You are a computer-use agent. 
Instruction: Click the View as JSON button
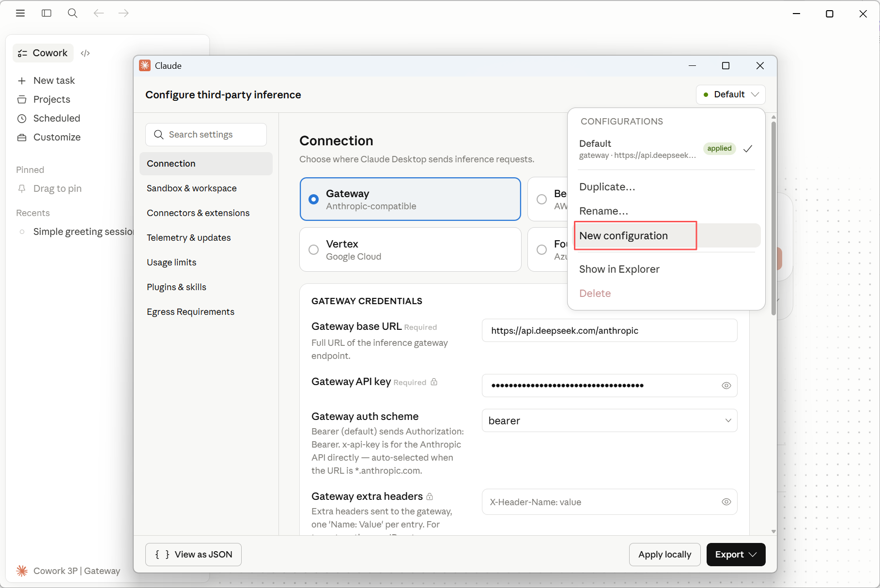(193, 555)
